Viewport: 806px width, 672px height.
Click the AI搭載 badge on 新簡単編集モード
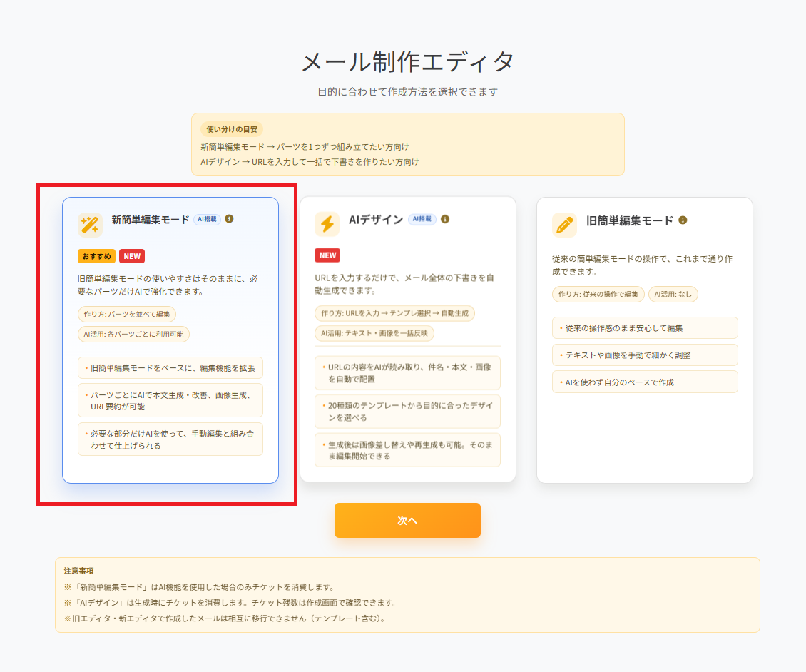206,220
